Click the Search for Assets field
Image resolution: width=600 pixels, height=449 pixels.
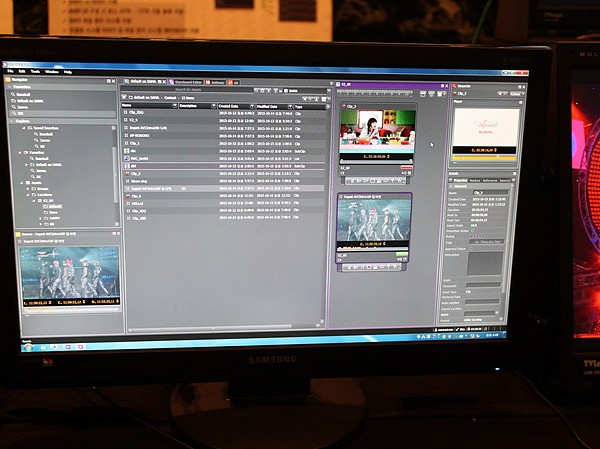pos(188,89)
